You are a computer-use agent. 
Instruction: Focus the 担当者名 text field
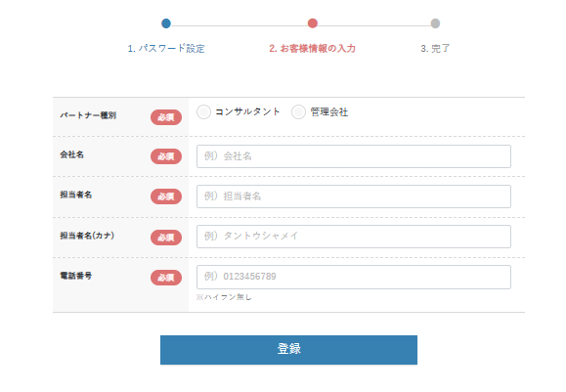354,196
